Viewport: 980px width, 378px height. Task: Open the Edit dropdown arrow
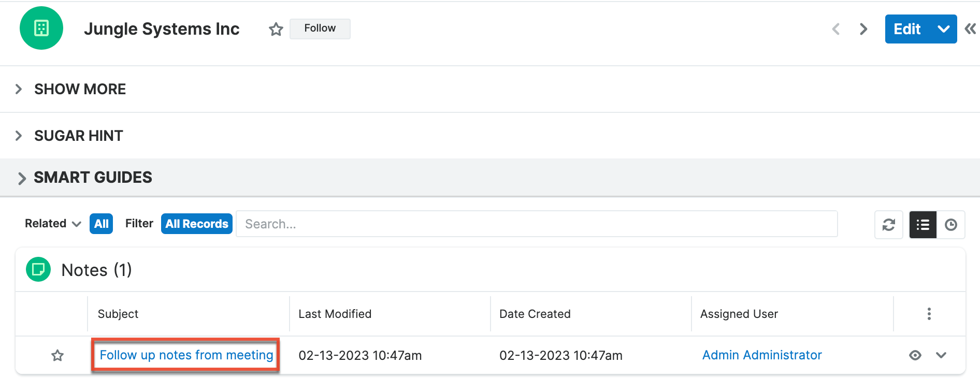coord(943,29)
